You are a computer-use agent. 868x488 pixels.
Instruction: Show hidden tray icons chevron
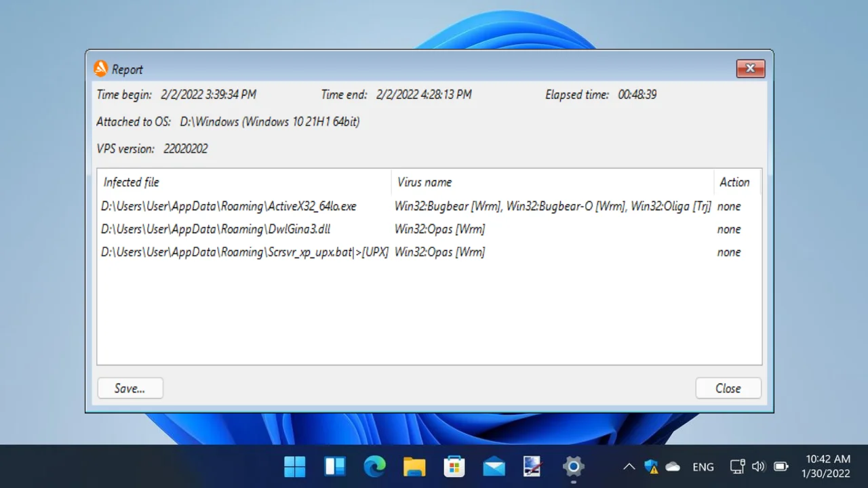point(629,466)
